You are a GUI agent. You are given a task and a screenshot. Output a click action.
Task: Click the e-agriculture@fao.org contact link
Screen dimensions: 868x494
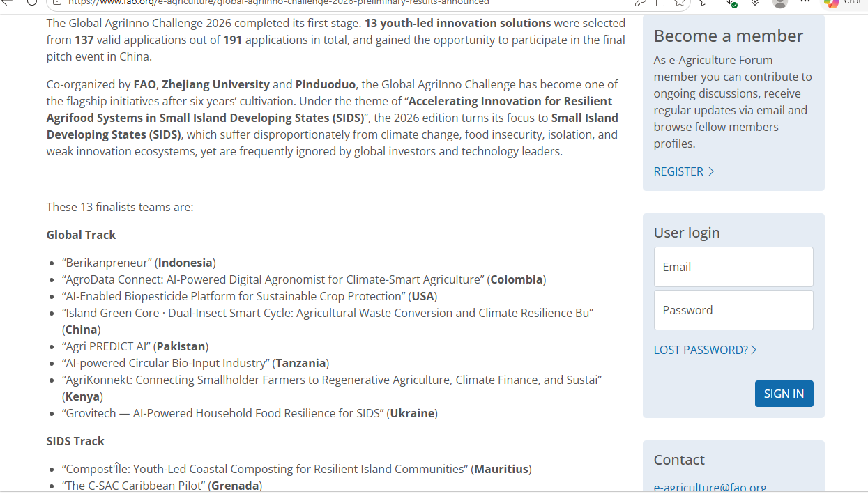coord(710,488)
